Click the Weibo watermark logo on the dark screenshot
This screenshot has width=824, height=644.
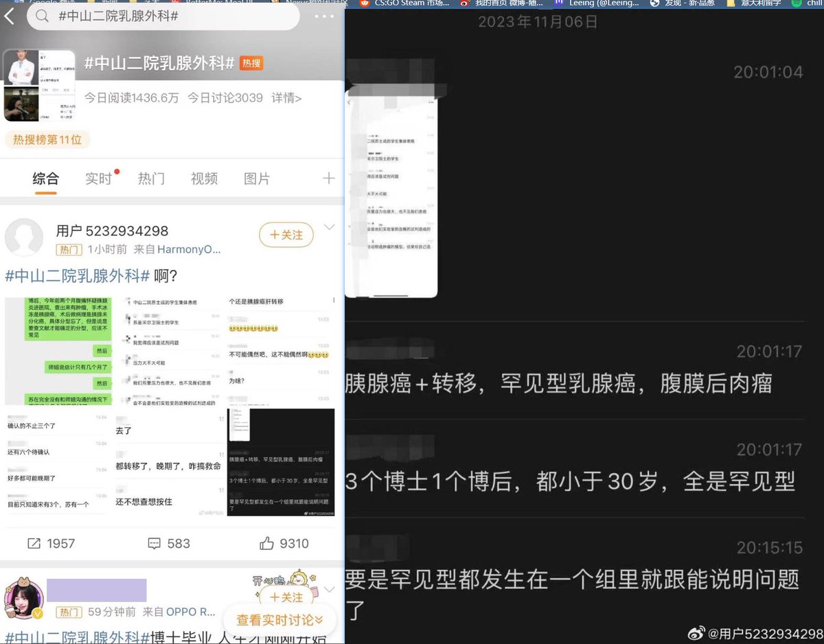pos(697,633)
